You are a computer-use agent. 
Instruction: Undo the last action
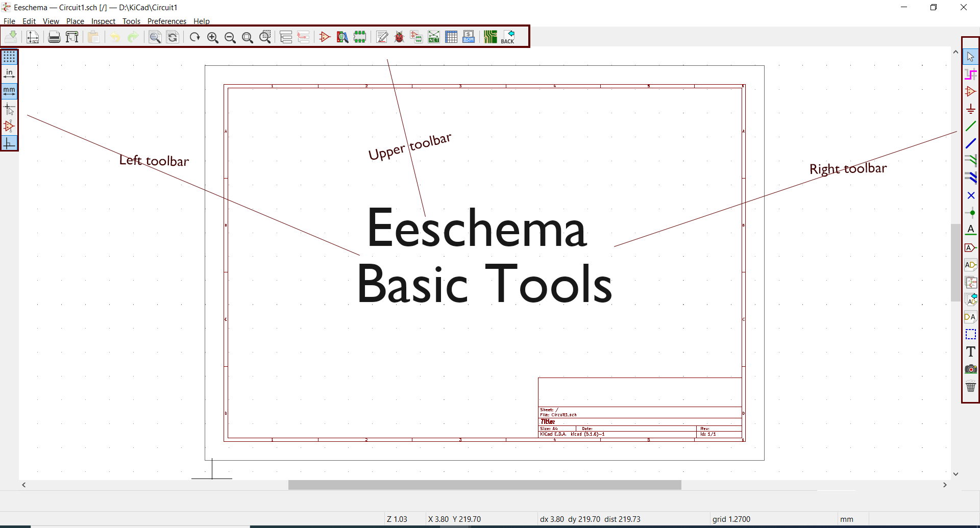pyautogui.click(x=115, y=37)
